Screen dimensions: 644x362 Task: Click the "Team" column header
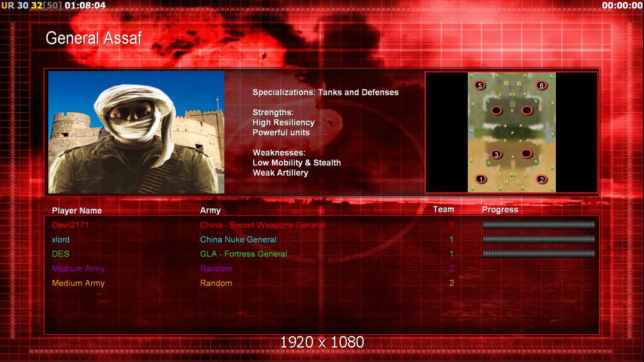443,209
